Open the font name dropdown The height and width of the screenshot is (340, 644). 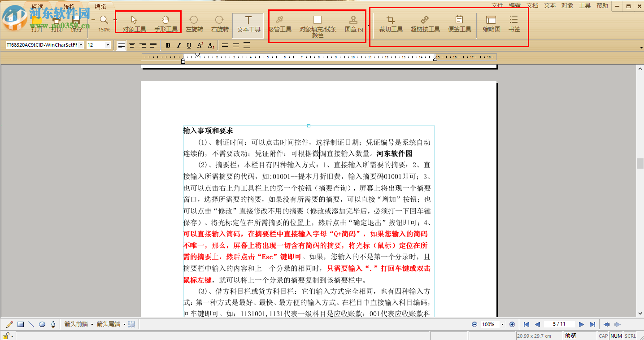(82, 45)
